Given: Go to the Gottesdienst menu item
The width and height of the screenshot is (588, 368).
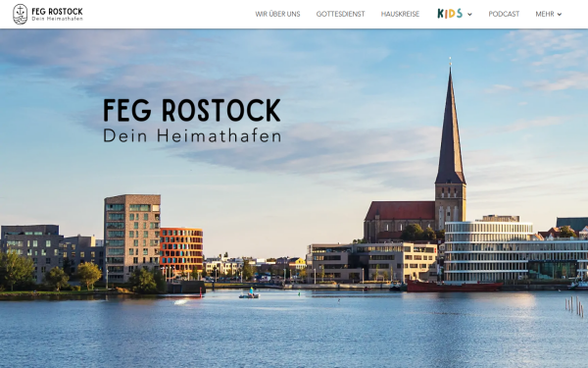Looking at the screenshot, I should tap(340, 14).
